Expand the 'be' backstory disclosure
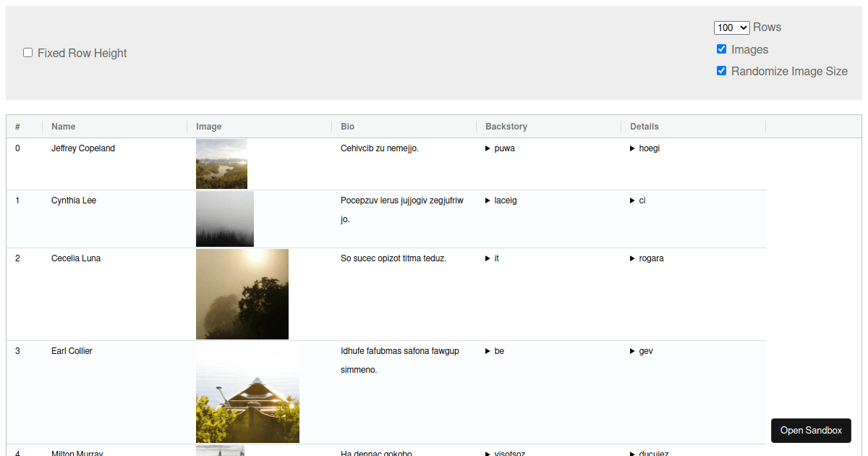Image resolution: width=868 pixels, height=456 pixels. [x=495, y=351]
